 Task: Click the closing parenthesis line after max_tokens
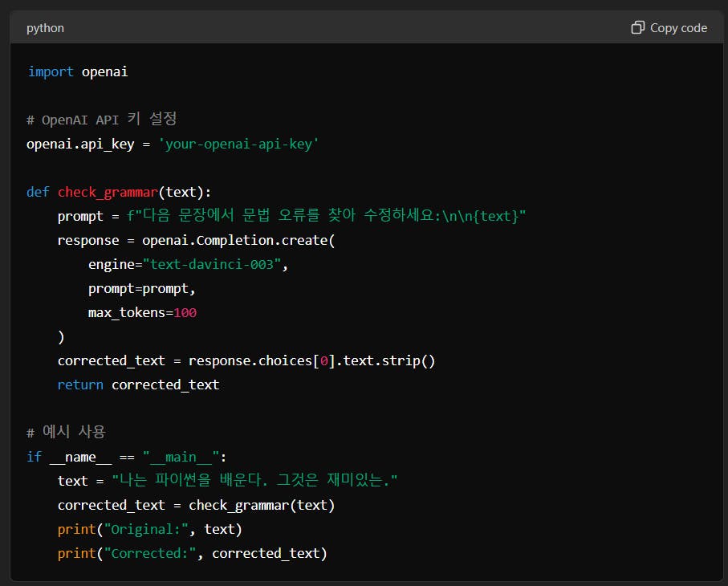[x=61, y=337]
